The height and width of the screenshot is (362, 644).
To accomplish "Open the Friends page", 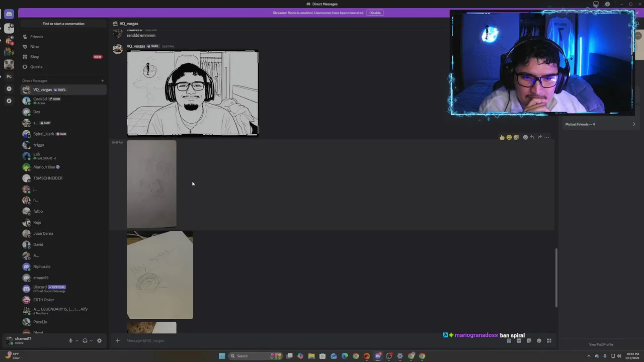I will tap(63, 37).
